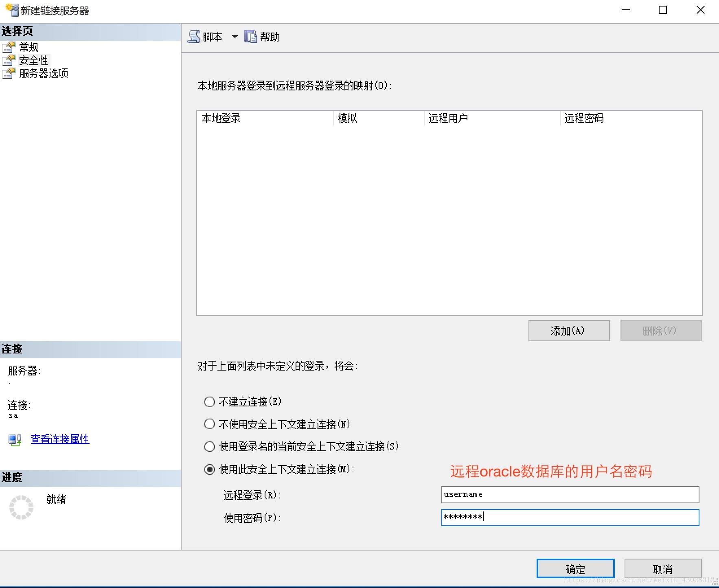Select 不建立连接(E) radio button

209,402
